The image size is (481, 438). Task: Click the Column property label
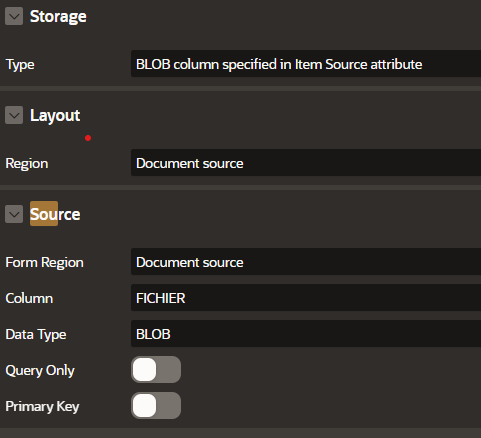(29, 298)
